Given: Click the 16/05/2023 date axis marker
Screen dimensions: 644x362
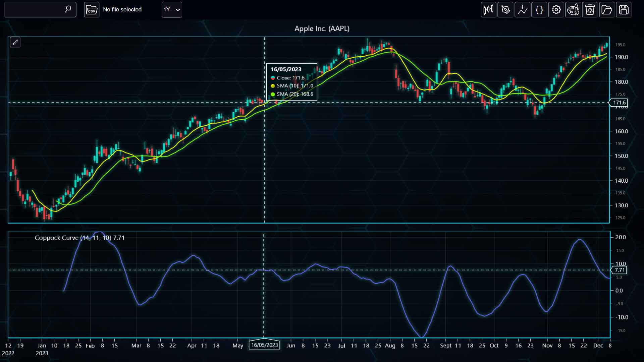Looking at the screenshot, I should pyautogui.click(x=265, y=345).
